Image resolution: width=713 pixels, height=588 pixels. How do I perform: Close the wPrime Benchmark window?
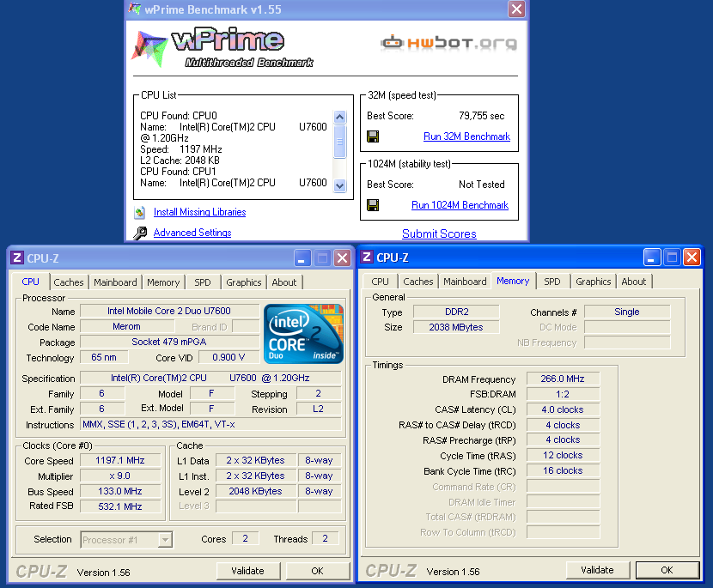click(x=516, y=9)
